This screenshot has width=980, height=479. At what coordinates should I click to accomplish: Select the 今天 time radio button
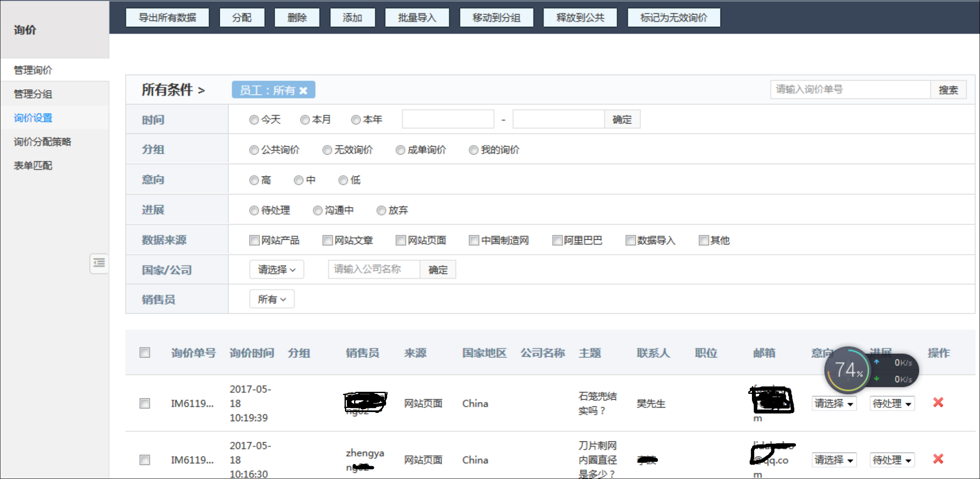(x=254, y=120)
